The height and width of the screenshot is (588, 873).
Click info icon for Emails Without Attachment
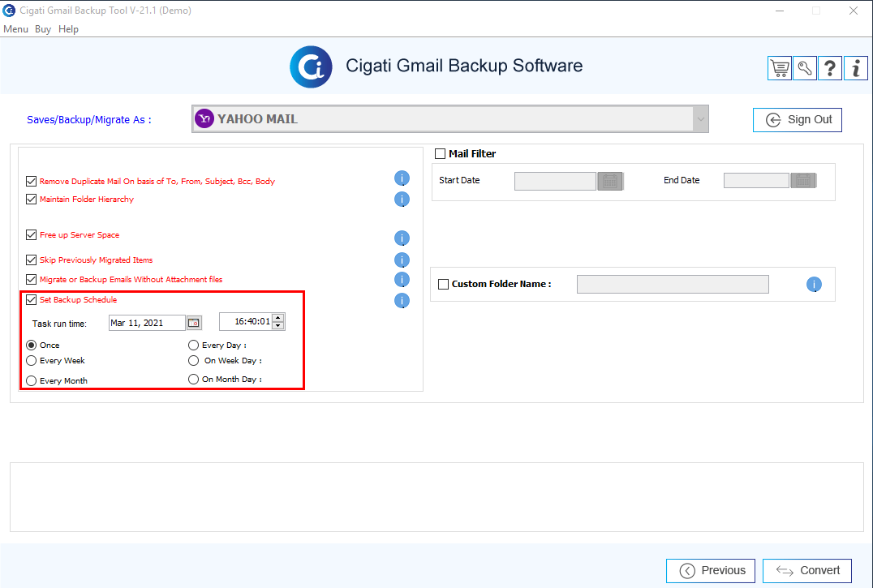point(402,279)
